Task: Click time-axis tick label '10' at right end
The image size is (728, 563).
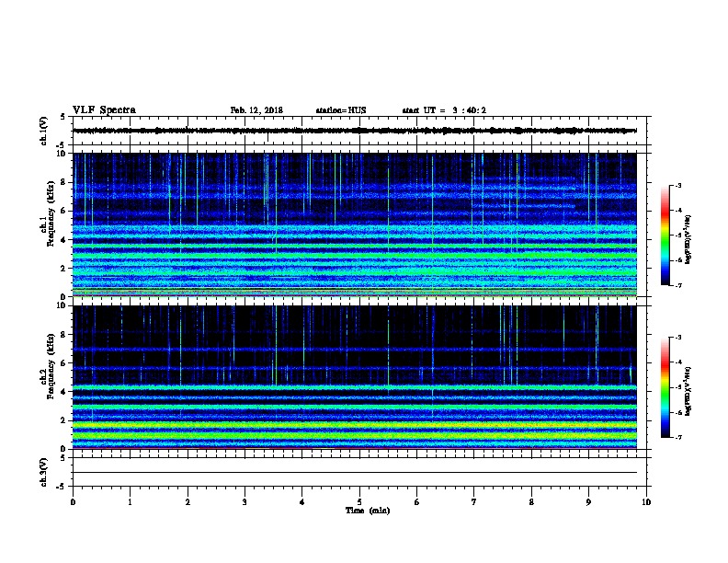Action: [646, 502]
